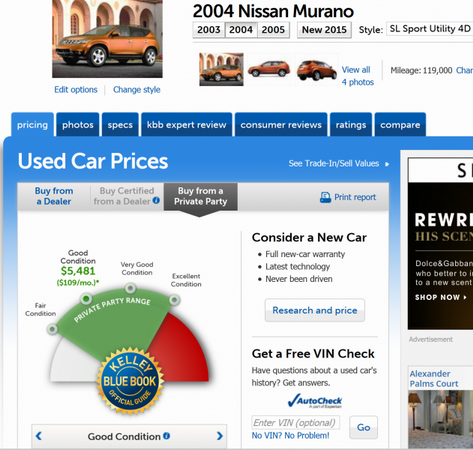
Task: Click info icon beside Buy Certified from Dealer
Action: (x=156, y=200)
